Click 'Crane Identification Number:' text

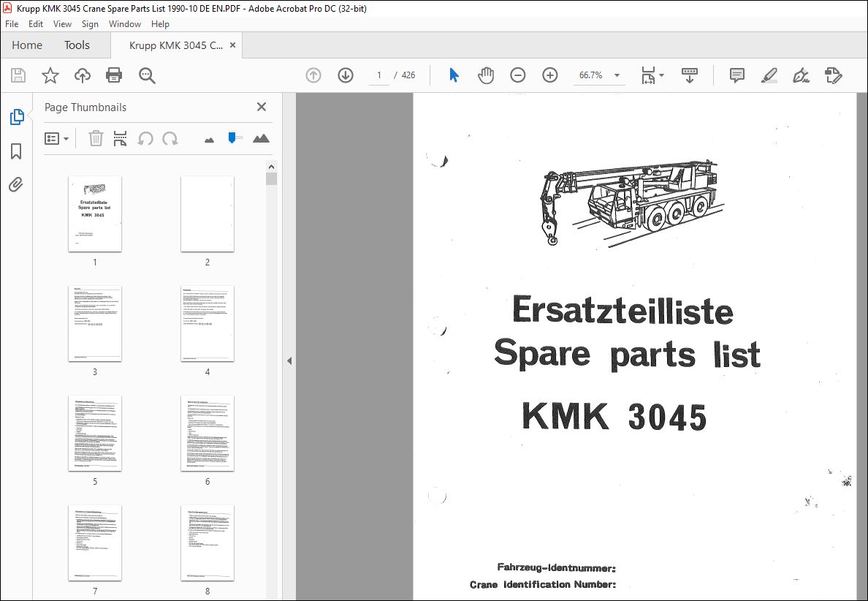tap(542, 585)
